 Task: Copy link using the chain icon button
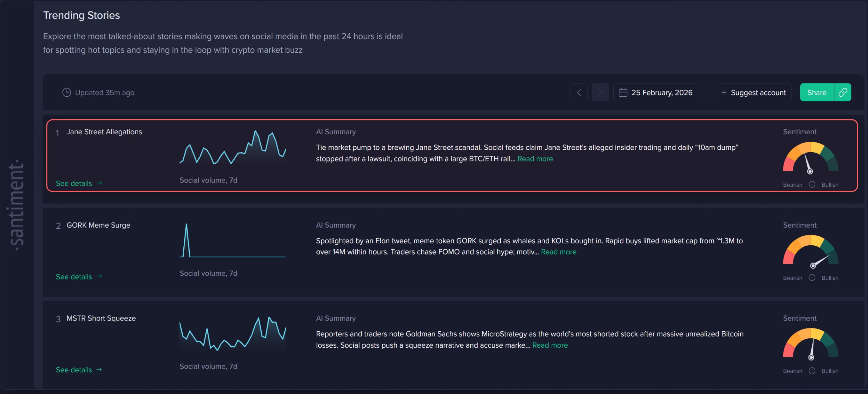pyautogui.click(x=842, y=92)
